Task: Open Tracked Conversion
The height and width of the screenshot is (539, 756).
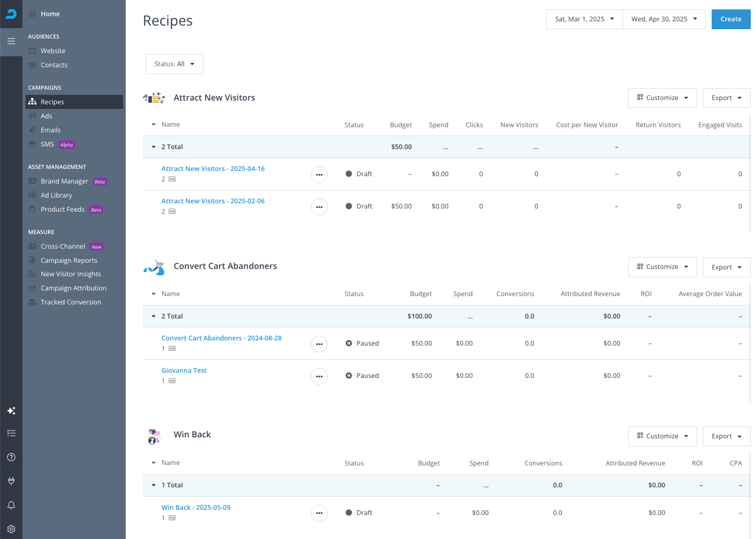Action: (x=71, y=302)
